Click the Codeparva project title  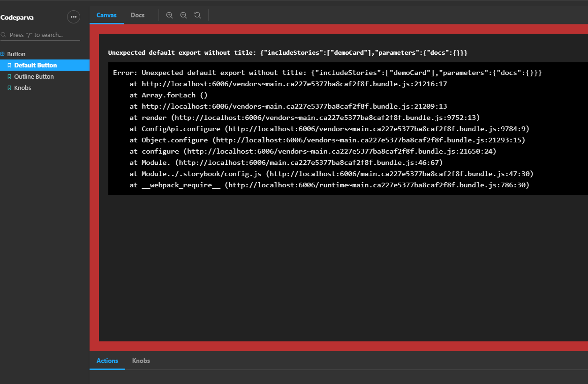[x=17, y=17]
